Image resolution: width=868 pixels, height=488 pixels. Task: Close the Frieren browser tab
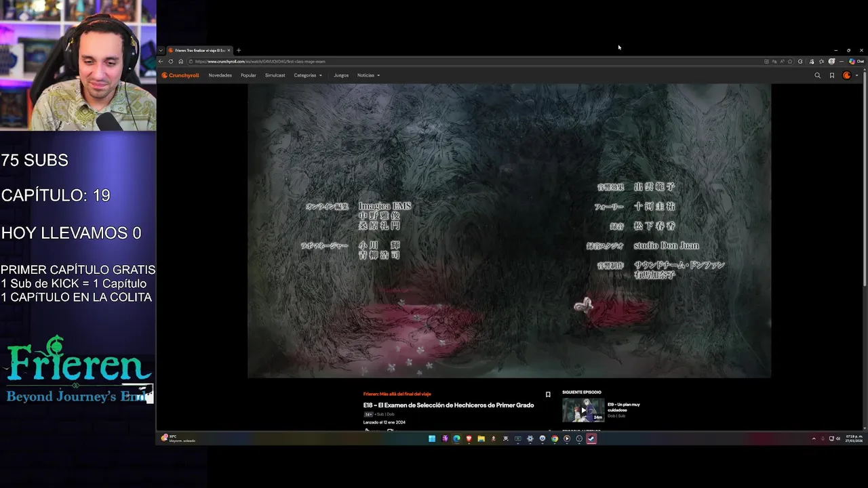(229, 50)
